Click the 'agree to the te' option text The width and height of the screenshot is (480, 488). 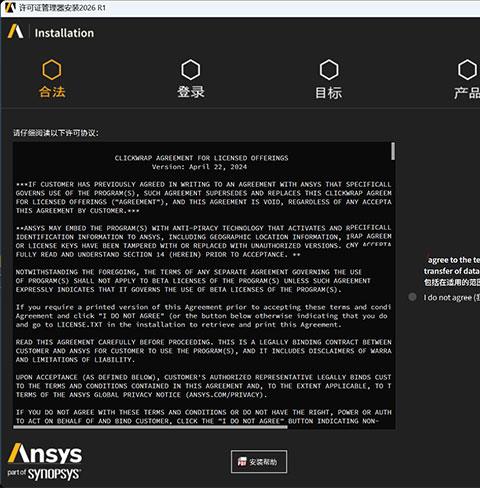point(453,260)
